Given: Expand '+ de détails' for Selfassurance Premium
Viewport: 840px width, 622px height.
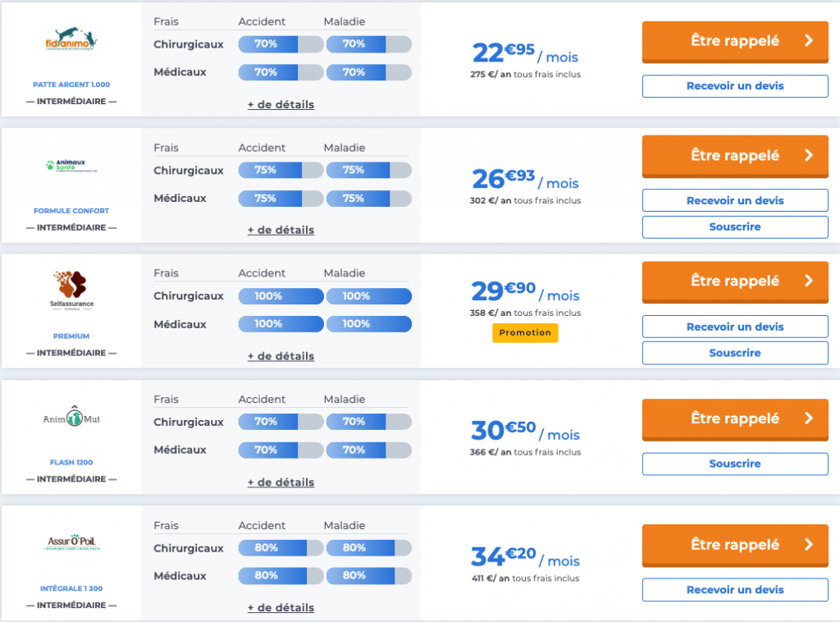Looking at the screenshot, I should (281, 356).
